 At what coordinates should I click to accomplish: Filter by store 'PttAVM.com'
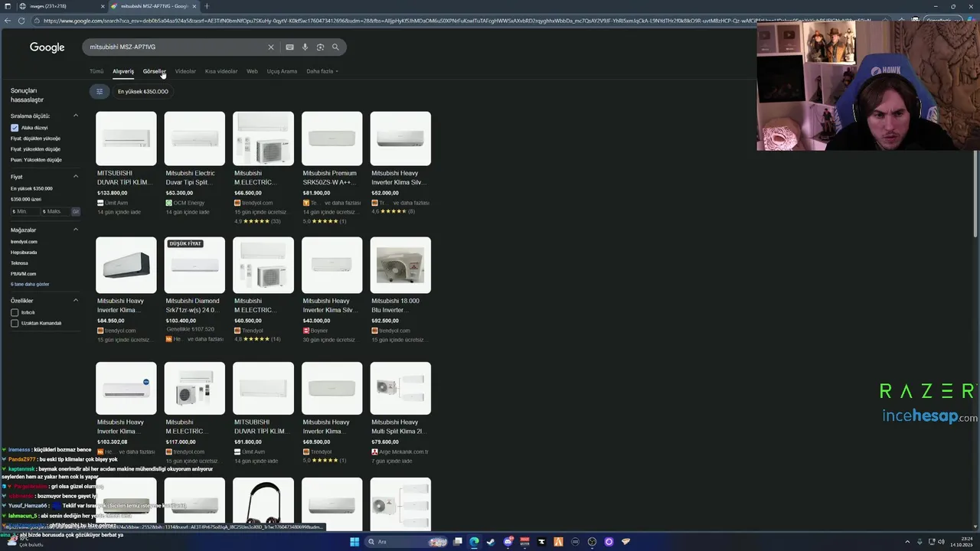pos(23,273)
